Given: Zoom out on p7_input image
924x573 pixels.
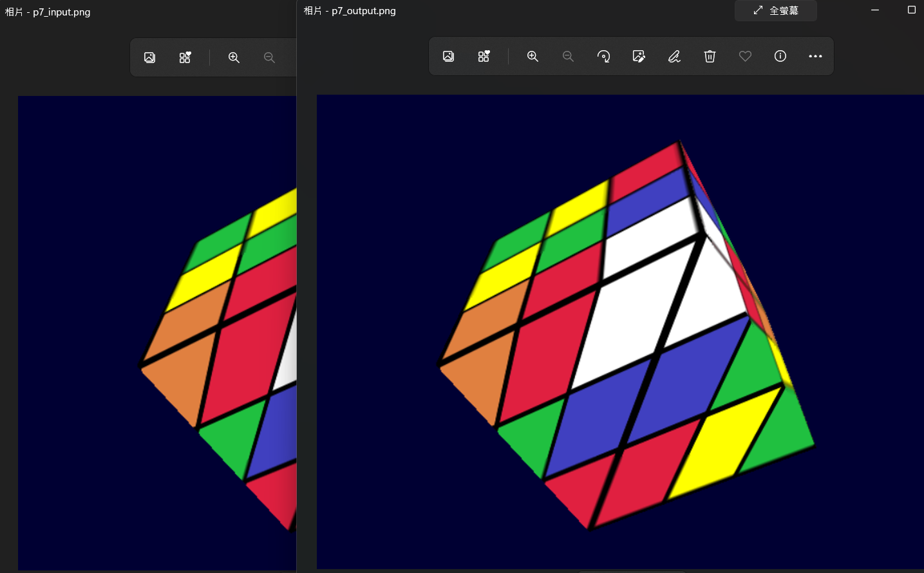Looking at the screenshot, I should pos(269,57).
